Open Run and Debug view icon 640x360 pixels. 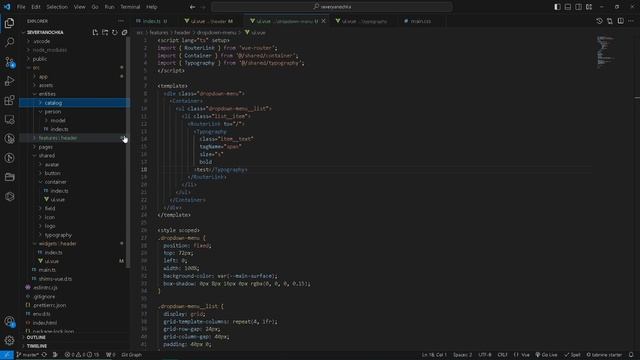(9, 81)
